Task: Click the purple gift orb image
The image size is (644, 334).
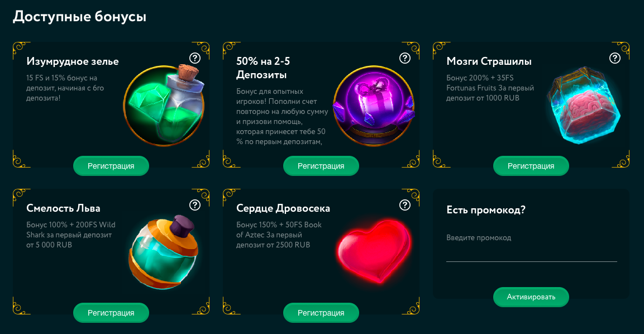Action: [x=374, y=106]
